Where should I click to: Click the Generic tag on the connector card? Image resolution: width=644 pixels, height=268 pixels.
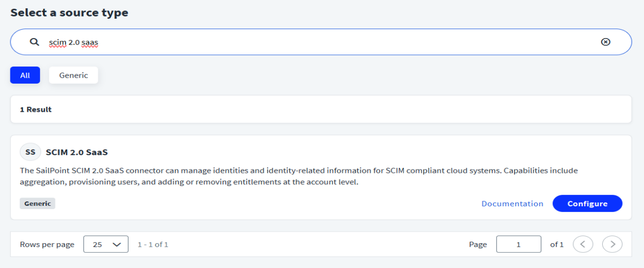(37, 204)
